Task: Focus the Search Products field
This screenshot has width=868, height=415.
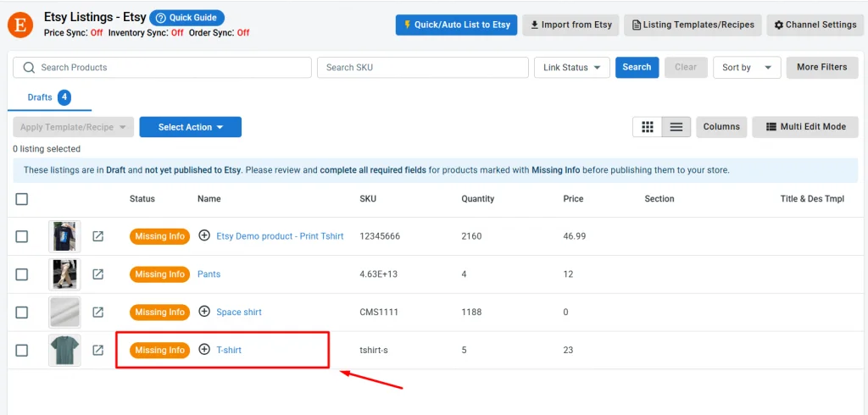Action: (162, 68)
